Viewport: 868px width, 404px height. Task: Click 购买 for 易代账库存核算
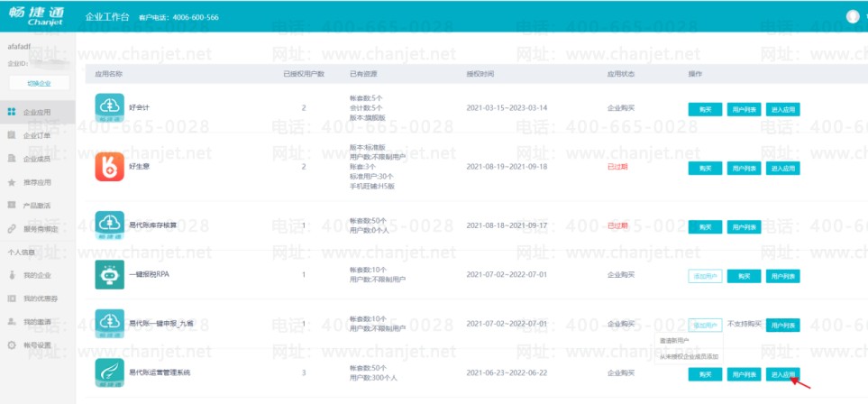click(705, 226)
